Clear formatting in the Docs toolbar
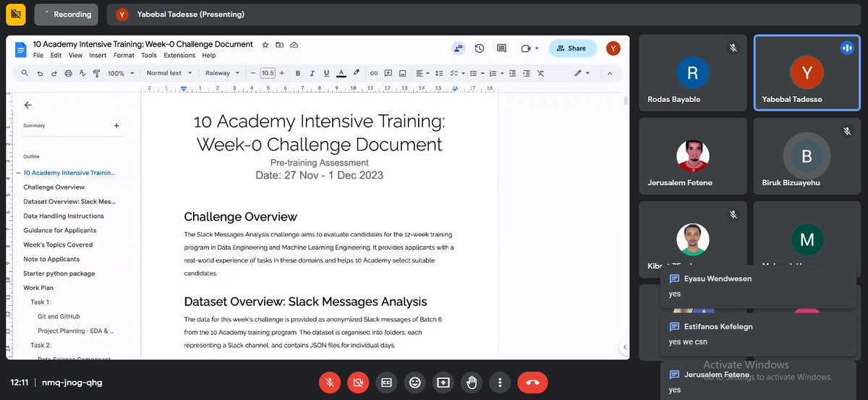This screenshot has width=868, height=400. (540, 73)
